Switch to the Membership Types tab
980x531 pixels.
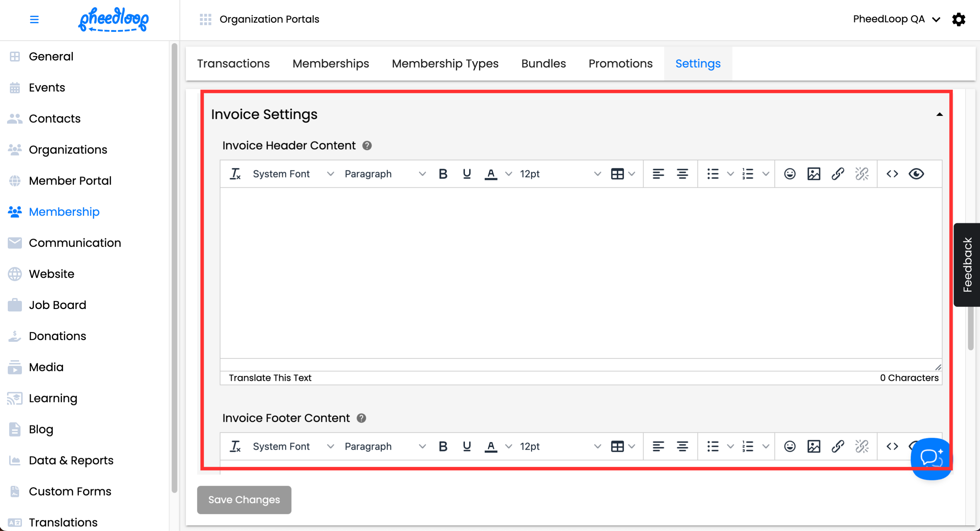tap(445, 64)
